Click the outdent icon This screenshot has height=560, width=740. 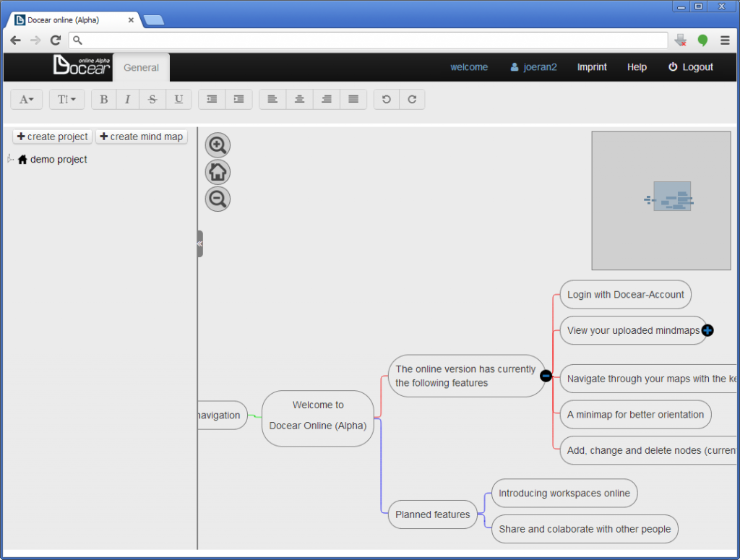212,100
